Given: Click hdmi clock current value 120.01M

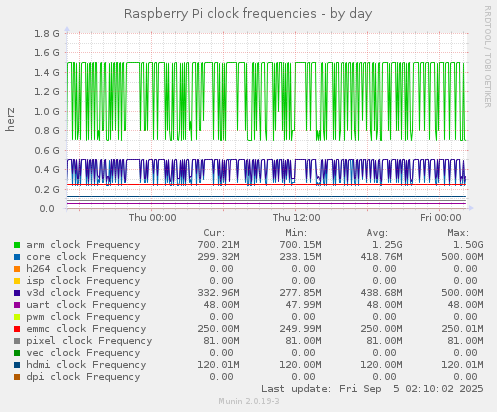Looking at the screenshot, I should (x=218, y=365).
